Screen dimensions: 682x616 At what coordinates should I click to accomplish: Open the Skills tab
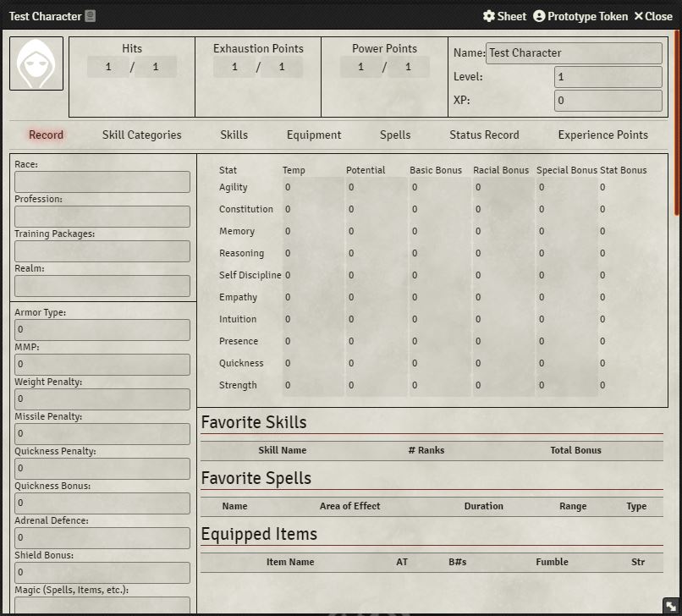tap(234, 135)
